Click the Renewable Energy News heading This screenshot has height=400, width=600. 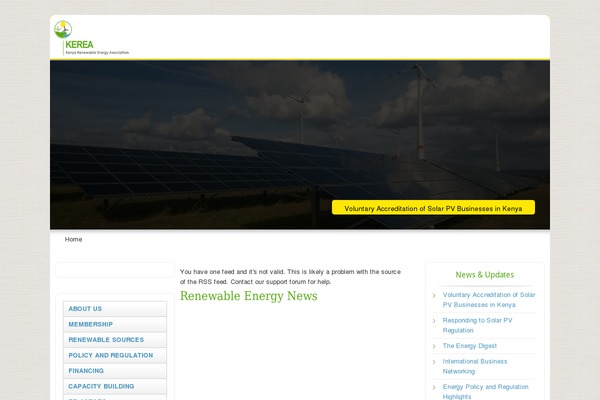[x=249, y=296]
